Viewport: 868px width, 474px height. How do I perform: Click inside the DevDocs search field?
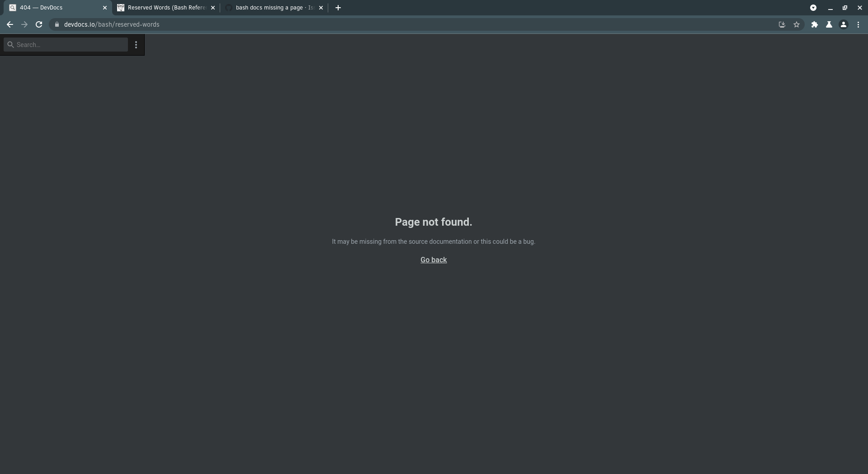(x=68, y=45)
